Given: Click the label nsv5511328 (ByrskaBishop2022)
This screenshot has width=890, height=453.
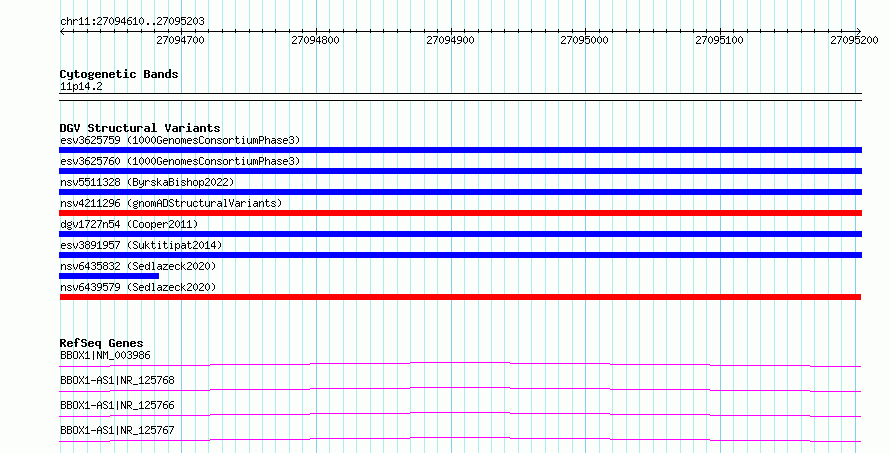Looking at the screenshot, I should (147, 182).
